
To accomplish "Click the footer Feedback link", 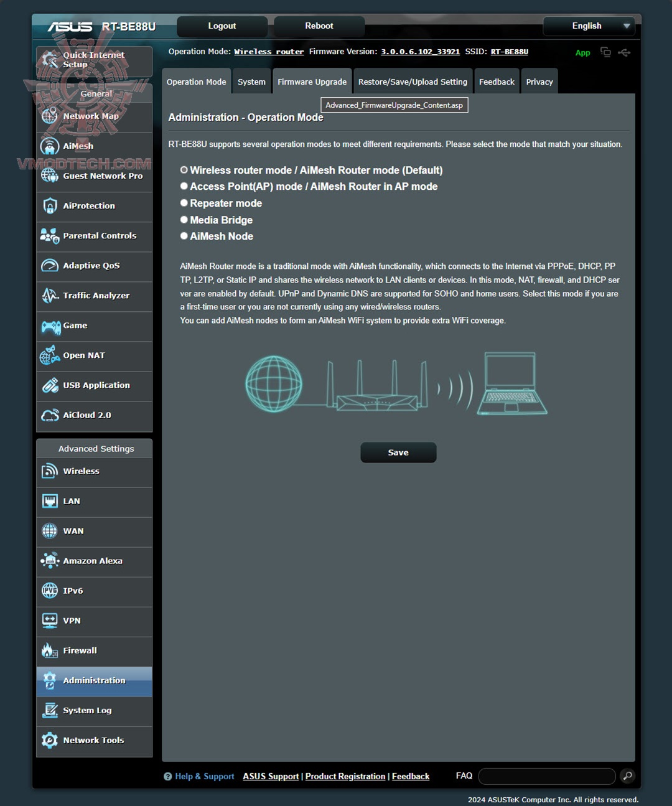I will click(x=411, y=776).
